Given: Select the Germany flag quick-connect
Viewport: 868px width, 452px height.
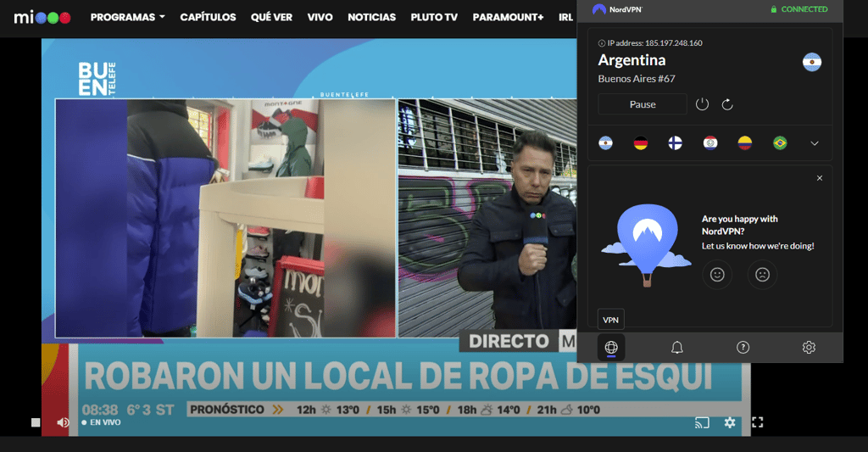Looking at the screenshot, I should point(641,143).
